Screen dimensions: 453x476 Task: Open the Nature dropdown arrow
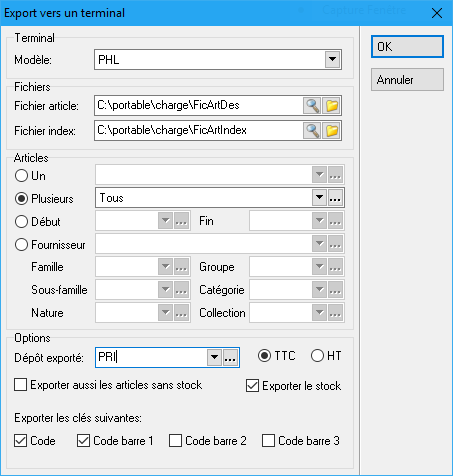pos(165,313)
